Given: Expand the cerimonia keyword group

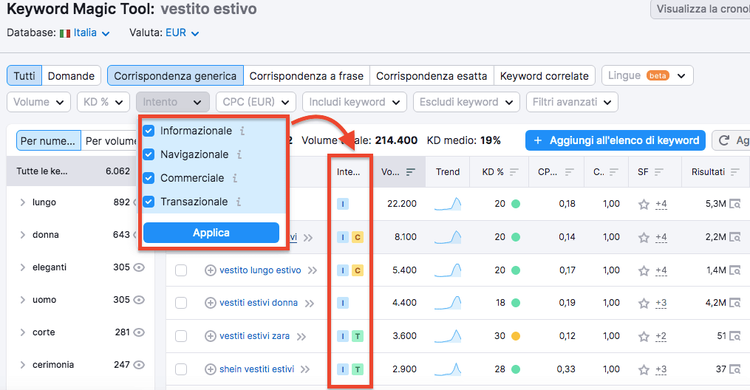Looking at the screenshot, I should coord(22,365).
